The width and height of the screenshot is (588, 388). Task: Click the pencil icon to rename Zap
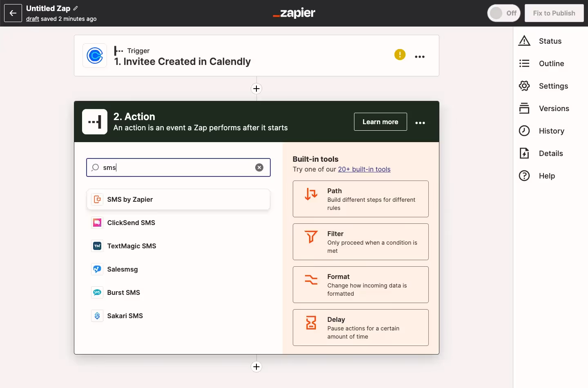click(x=76, y=8)
